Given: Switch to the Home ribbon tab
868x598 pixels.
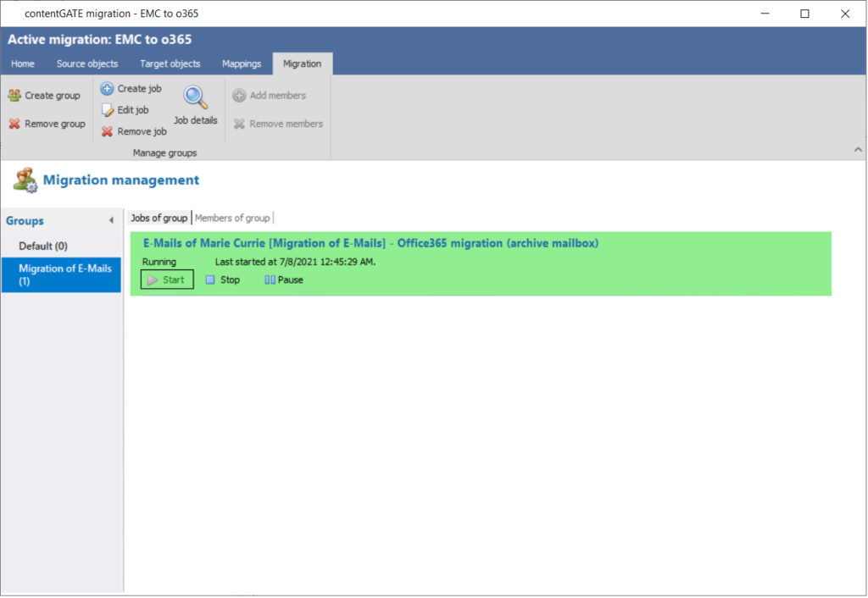Looking at the screenshot, I should 23,64.
